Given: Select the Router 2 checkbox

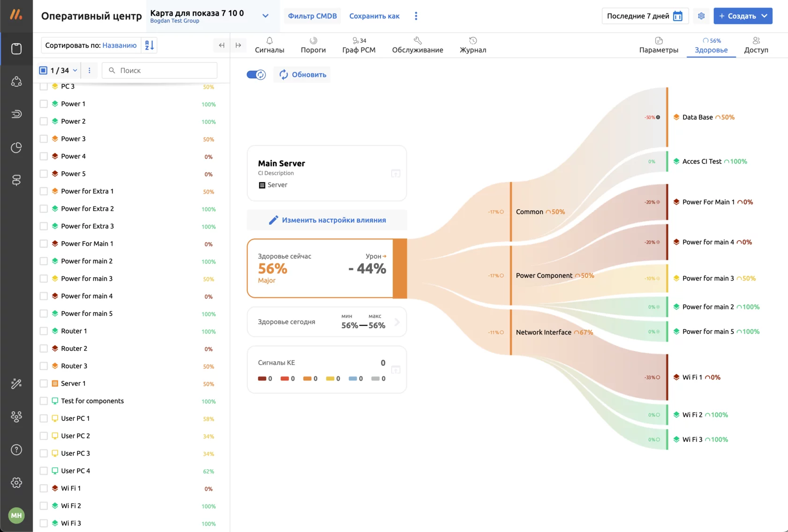Looking at the screenshot, I should 44,349.
